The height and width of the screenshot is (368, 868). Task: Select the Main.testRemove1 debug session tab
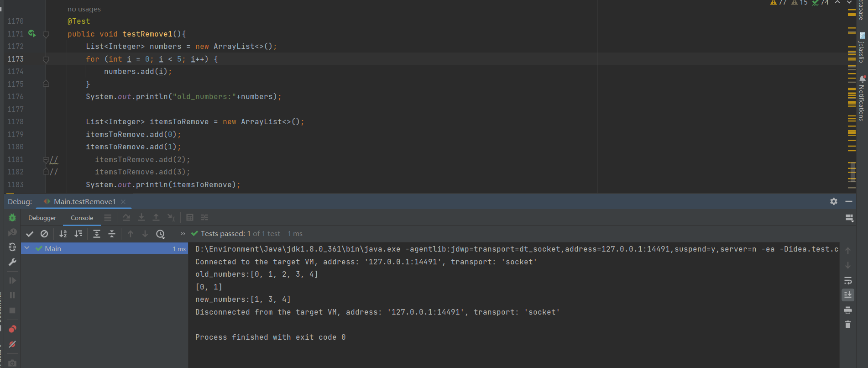[x=84, y=201]
